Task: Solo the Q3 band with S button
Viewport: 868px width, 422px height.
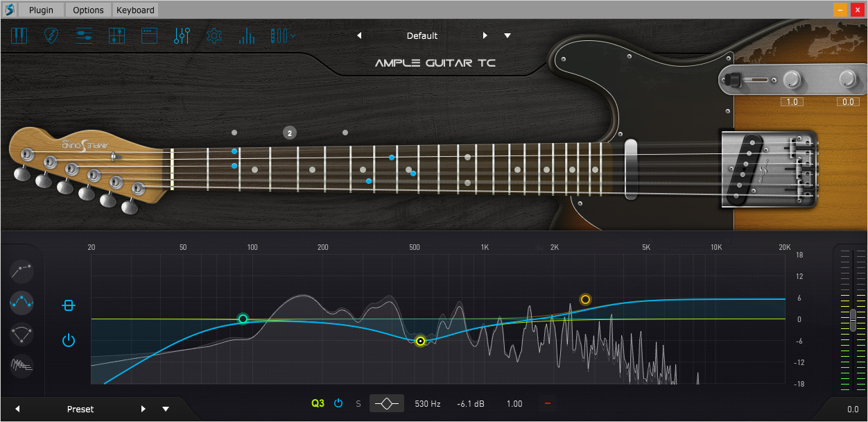Action: pyautogui.click(x=358, y=403)
